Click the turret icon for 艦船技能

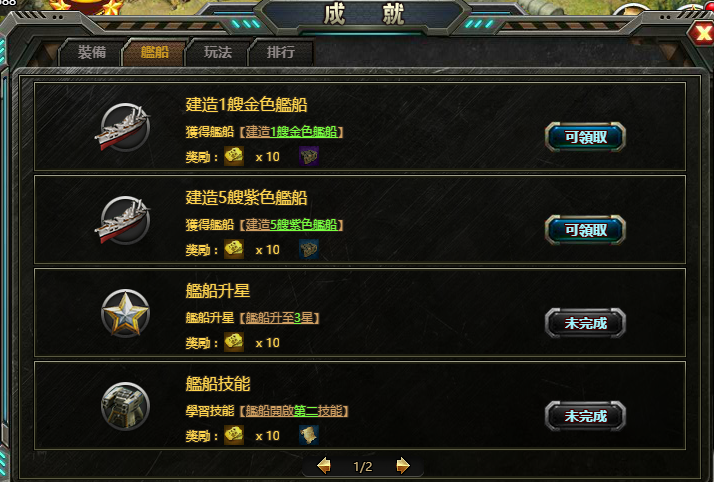125,406
